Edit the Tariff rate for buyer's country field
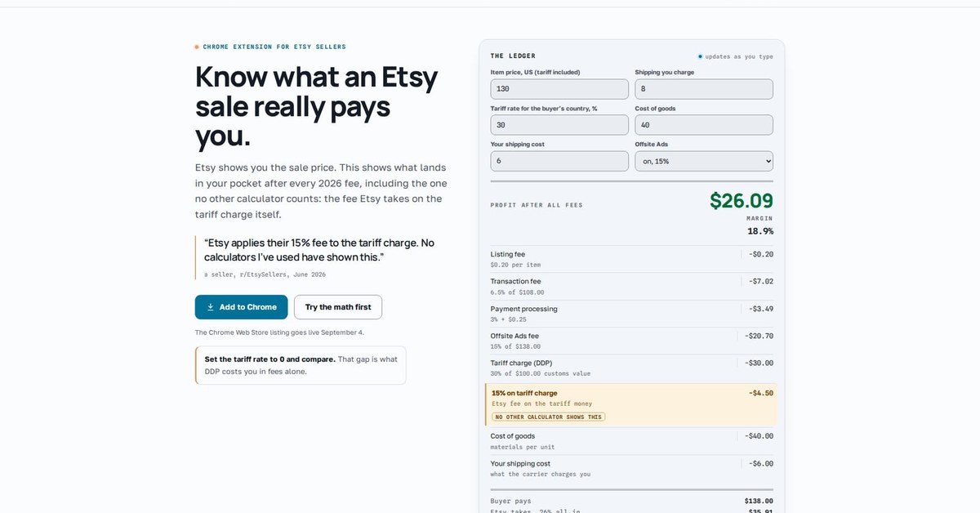 559,125
